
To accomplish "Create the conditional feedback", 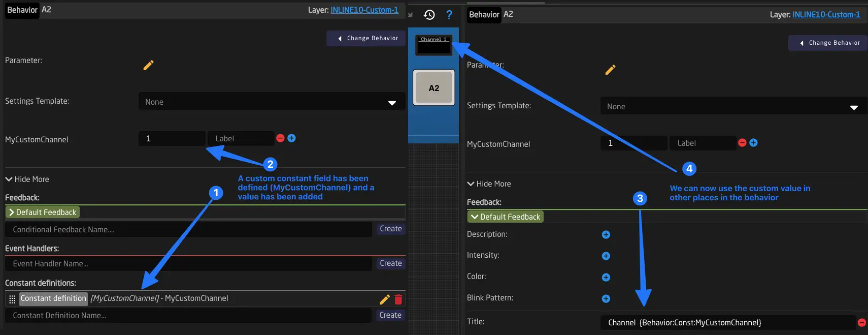I will click(391, 229).
